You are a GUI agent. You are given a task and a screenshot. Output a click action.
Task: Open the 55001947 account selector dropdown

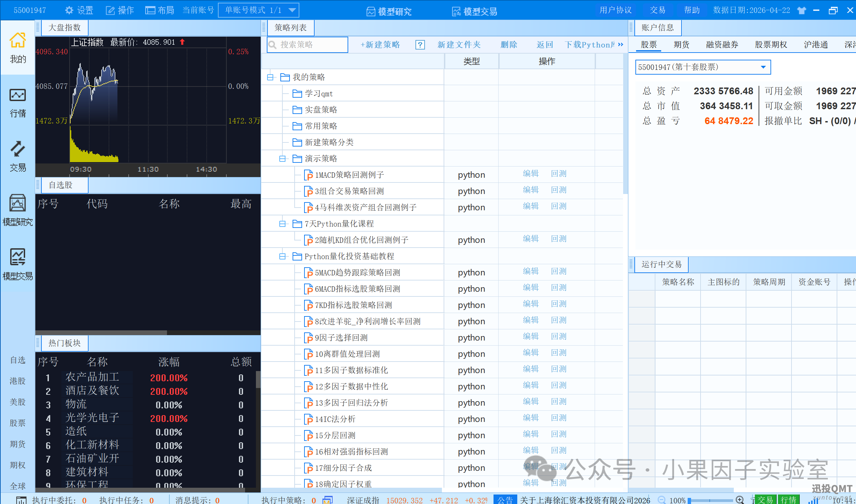pyautogui.click(x=763, y=67)
